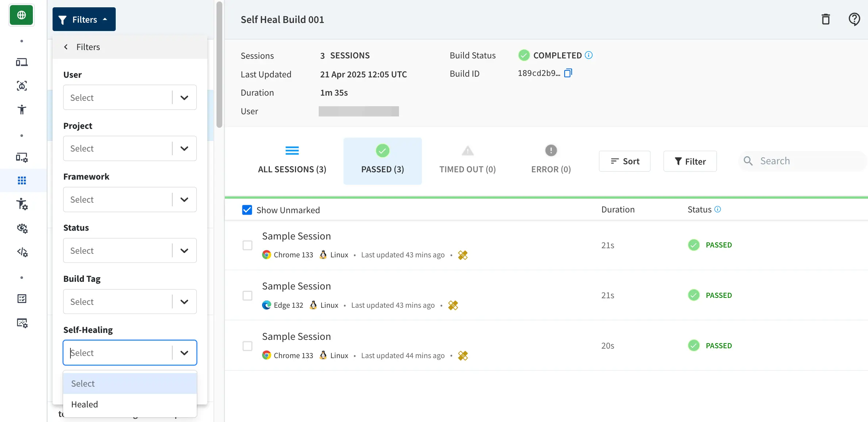Screen dimensions: 868x422
Task: Switch to ALL SESSIONS (3) tab
Action: pos(292,161)
